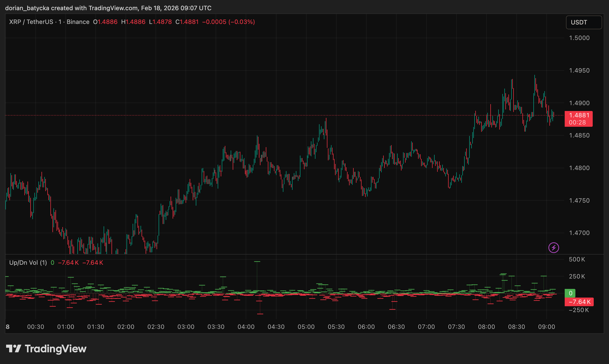Click the 1.4950 price scale label

point(579,71)
